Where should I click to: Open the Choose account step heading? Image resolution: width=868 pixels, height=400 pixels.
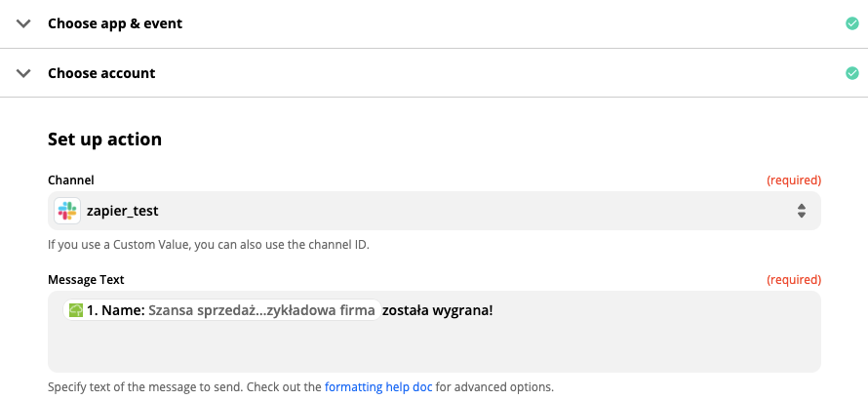[x=101, y=73]
